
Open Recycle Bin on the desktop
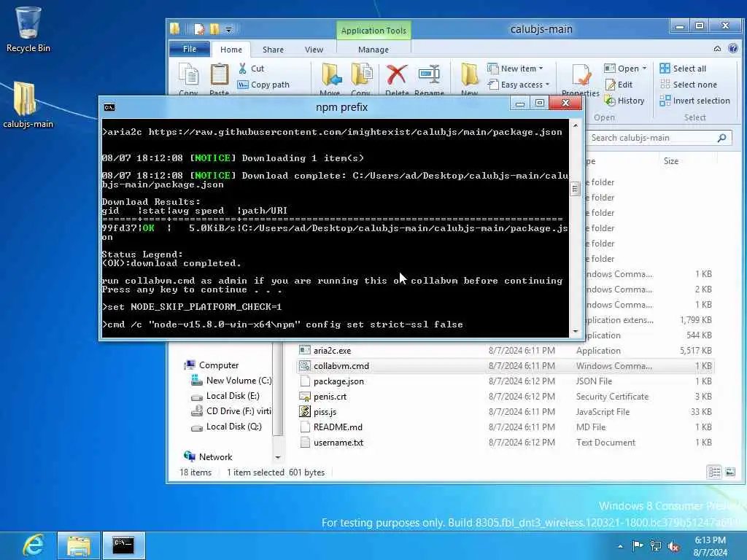pyautogui.click(x=28, y=29)
